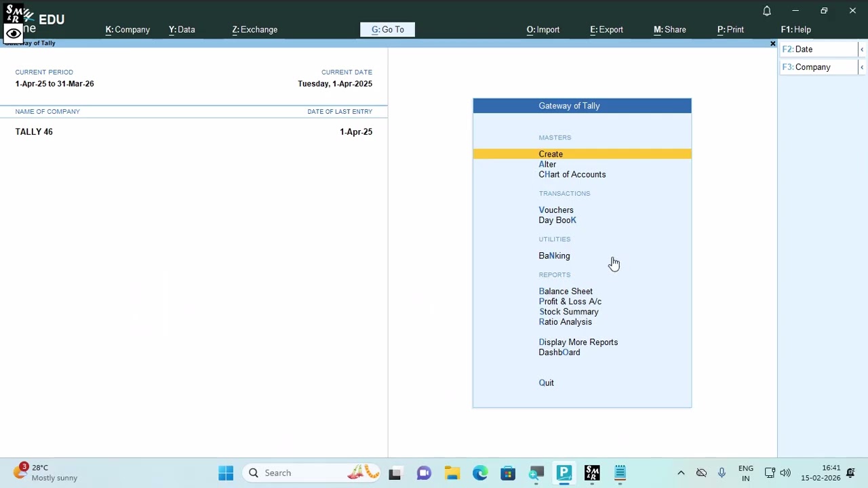The image size is (868, 488).
Task: Open the Y: Data menu
Action: point(182,30)
